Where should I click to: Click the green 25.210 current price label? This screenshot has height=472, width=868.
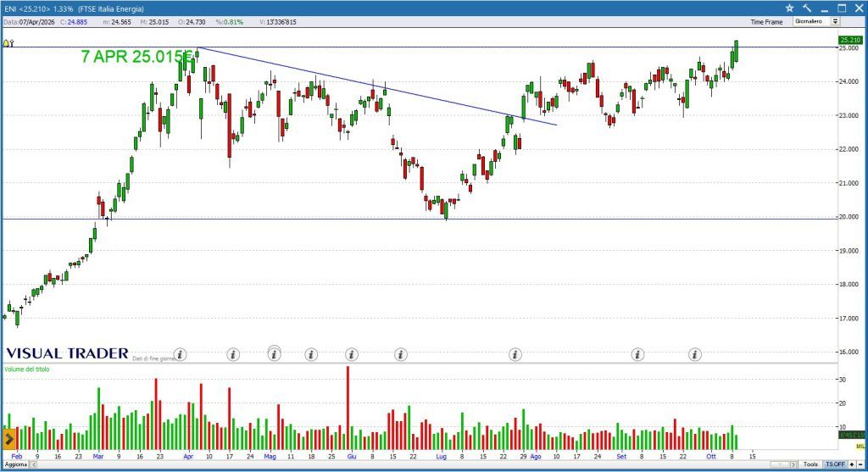pos(850,40)
